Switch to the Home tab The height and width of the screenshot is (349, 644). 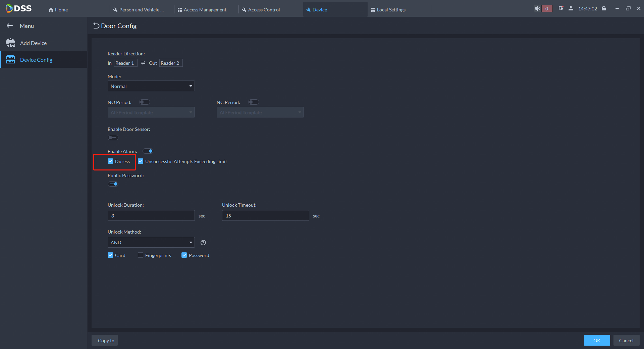coord(58,10)
